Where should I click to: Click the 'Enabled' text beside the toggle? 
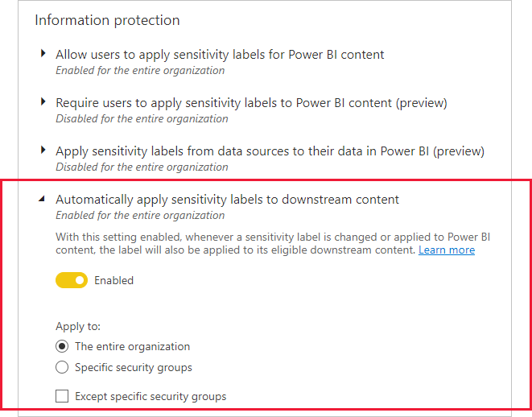(114, 281)
